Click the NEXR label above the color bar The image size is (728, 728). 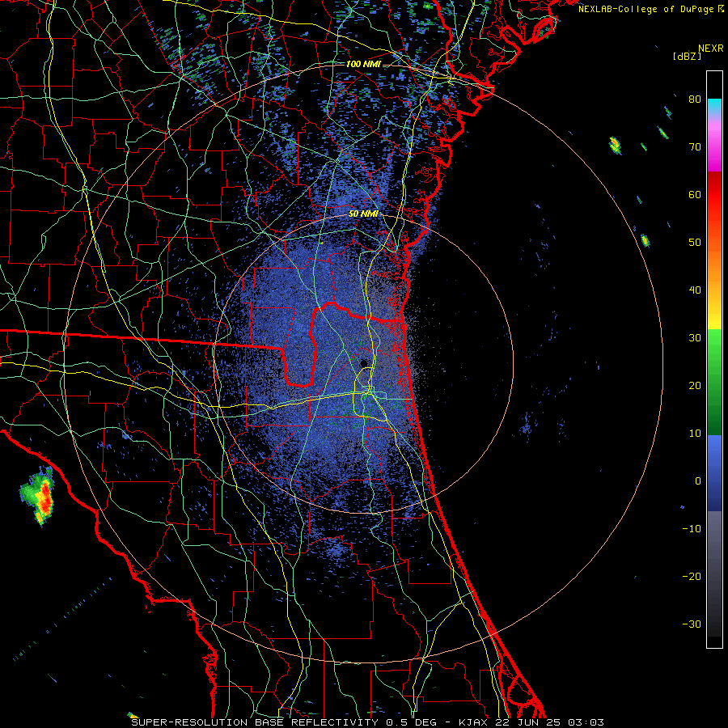710,49
